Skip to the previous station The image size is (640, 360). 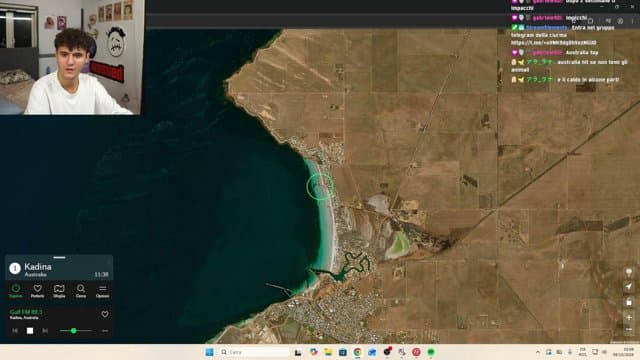click(x=15, y=331)
